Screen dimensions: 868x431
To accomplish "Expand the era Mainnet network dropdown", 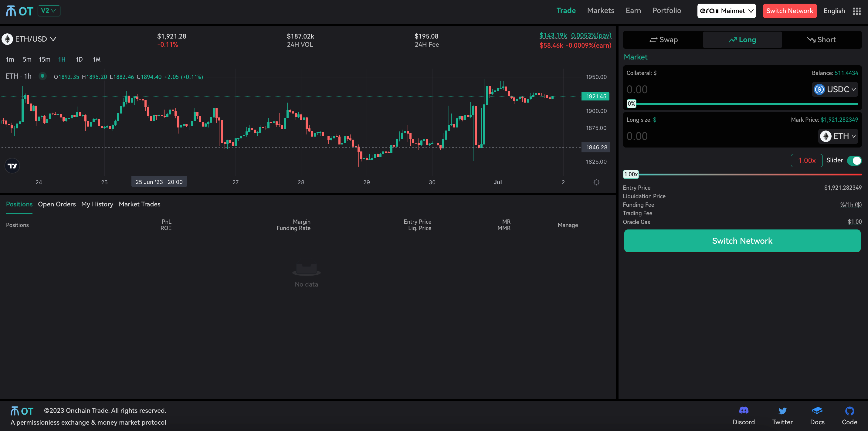I will point(726,10).
